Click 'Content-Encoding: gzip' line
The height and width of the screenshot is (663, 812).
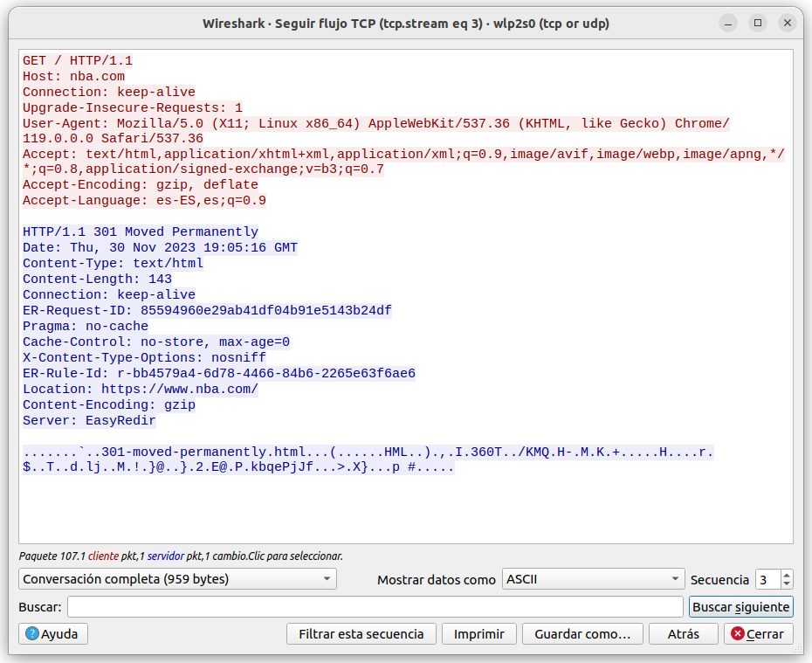[x=109, y=404]
